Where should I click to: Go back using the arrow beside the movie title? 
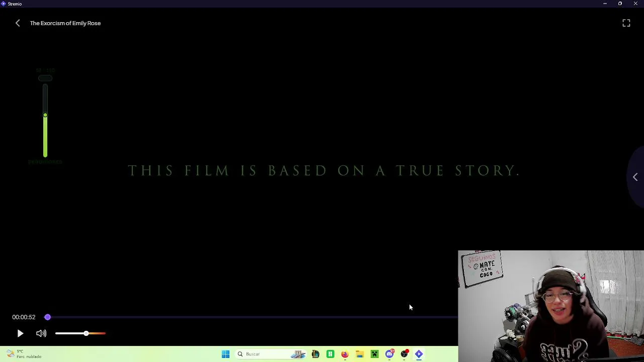coord(18,23)
